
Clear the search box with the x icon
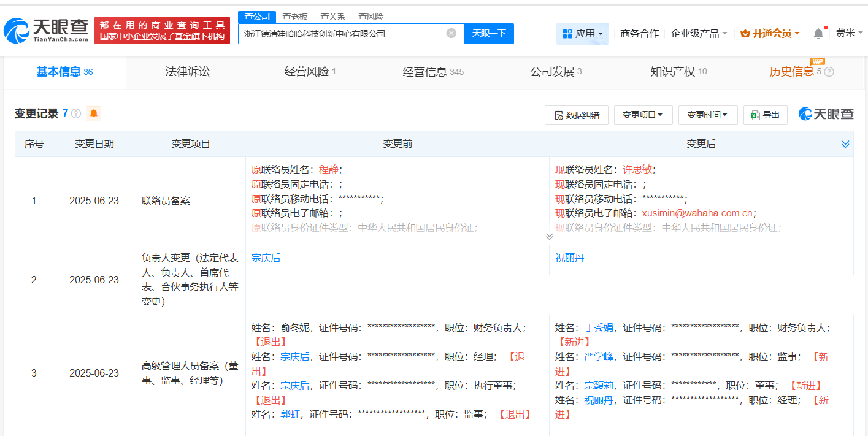451,34
